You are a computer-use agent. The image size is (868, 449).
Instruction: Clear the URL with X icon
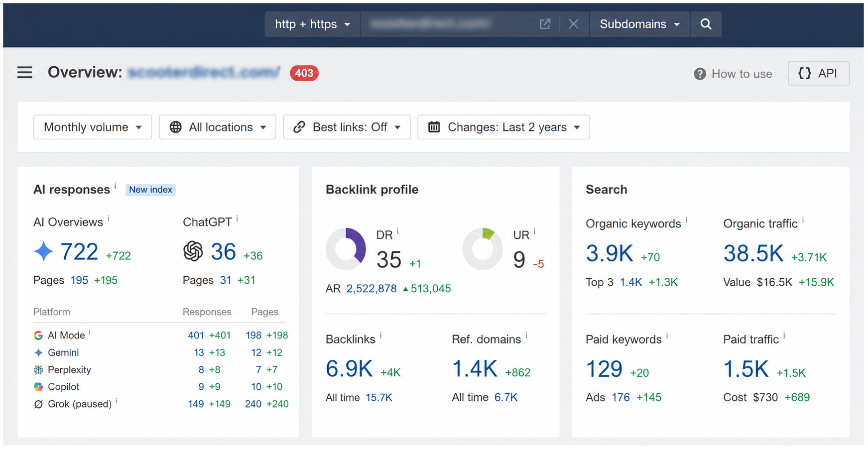(x=573, y=24)
